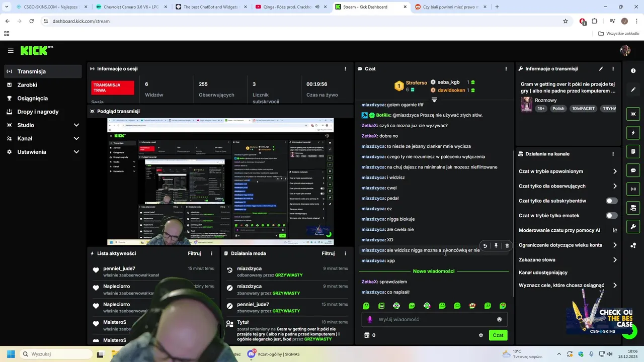Click the info icon in right sidebar
644x362 pixels.
coord(633,71)
